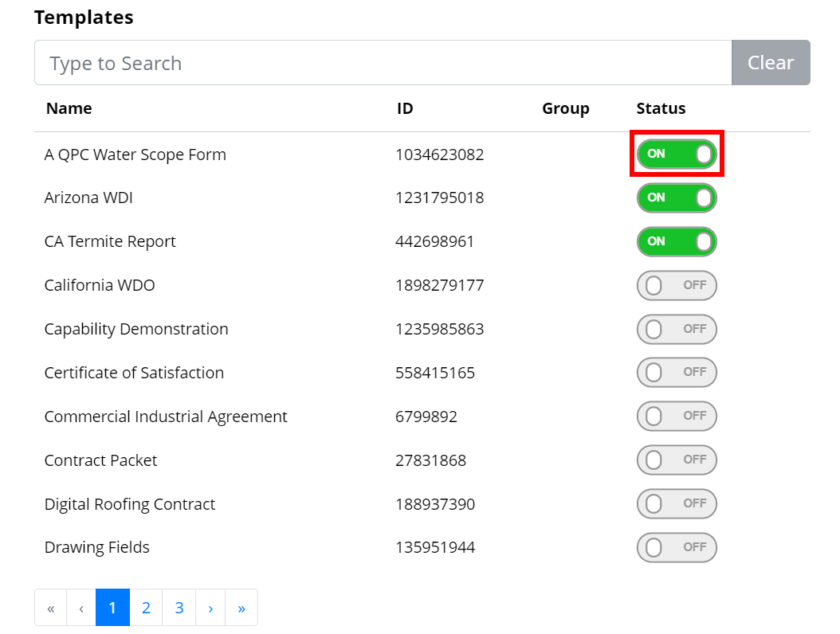Click the Status column header
Viewport: 840px width, 634px height.
coord(661,108)
